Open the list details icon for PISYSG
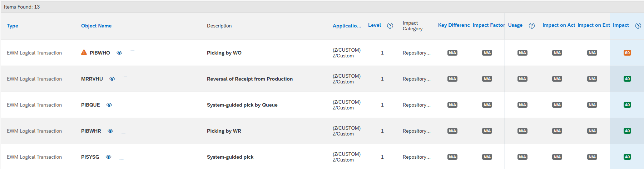 pos(122,157)
